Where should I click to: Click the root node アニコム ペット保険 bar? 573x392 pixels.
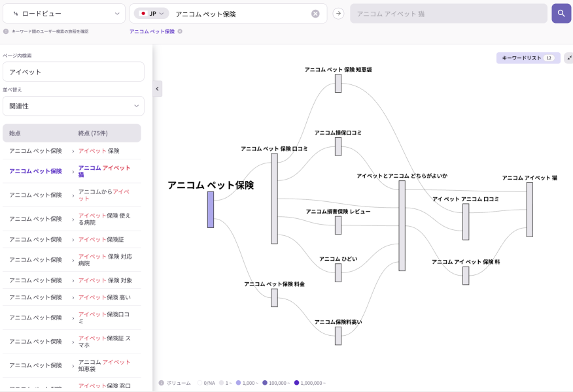[x=211, y=210]
